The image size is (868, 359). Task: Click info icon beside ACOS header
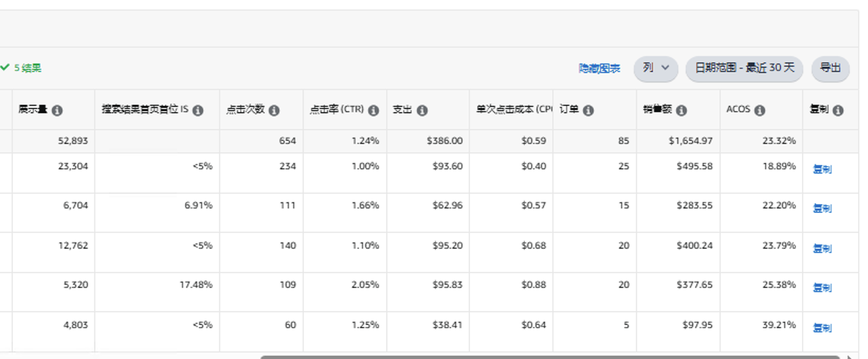759,110
